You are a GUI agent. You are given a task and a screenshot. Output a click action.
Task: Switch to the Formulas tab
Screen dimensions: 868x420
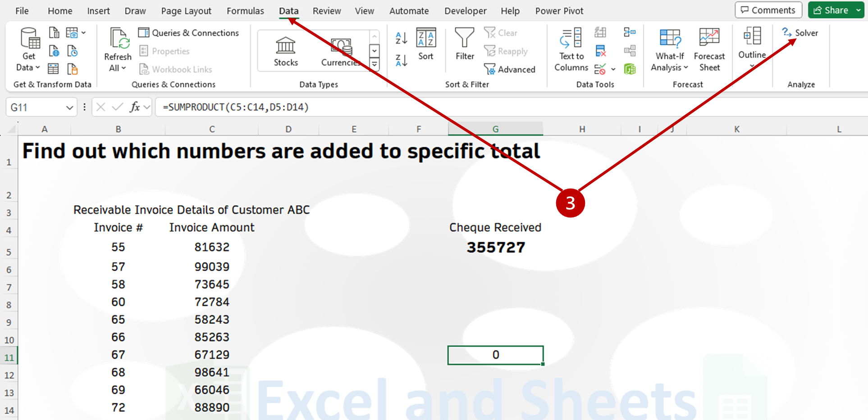tap(245, 11)
